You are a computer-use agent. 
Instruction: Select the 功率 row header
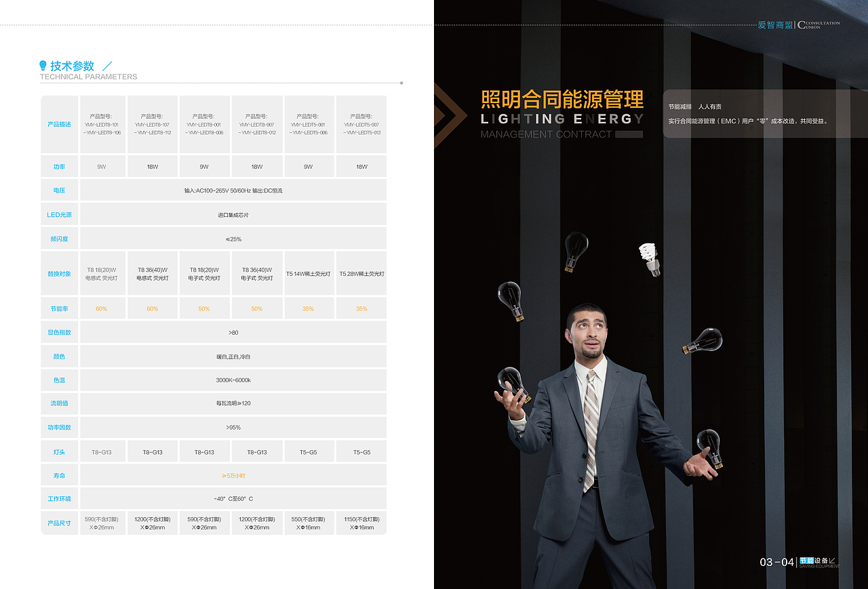coord(59,167)
